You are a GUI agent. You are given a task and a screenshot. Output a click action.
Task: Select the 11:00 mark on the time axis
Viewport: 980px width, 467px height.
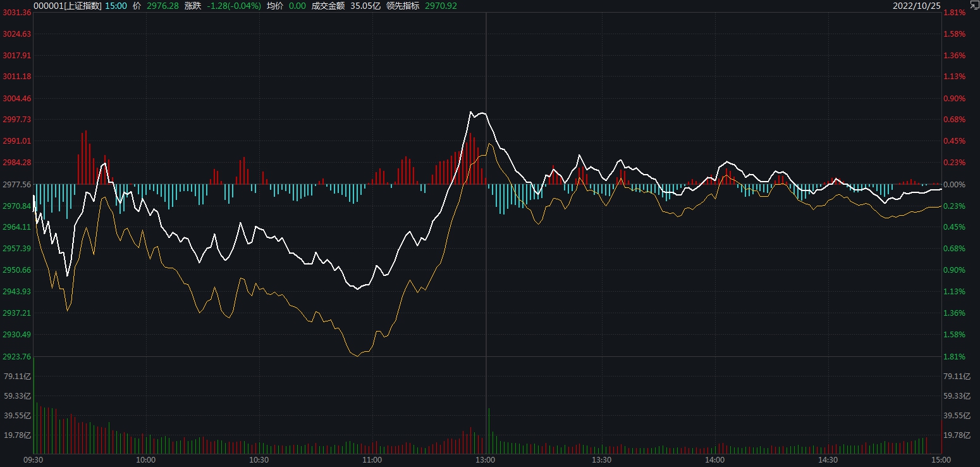tap(372, 460)
